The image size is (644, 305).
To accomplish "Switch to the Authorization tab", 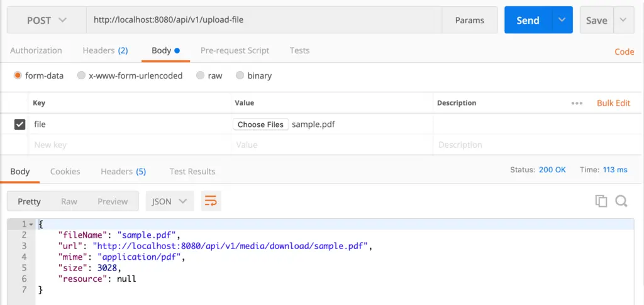I will pos(36,50).
